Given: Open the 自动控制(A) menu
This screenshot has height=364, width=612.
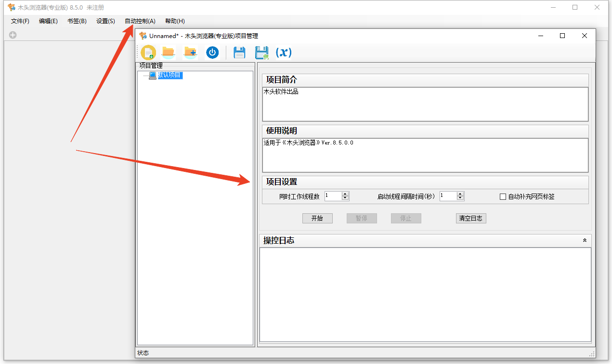Looking at the screenshot, I should (x=140, y=21).
